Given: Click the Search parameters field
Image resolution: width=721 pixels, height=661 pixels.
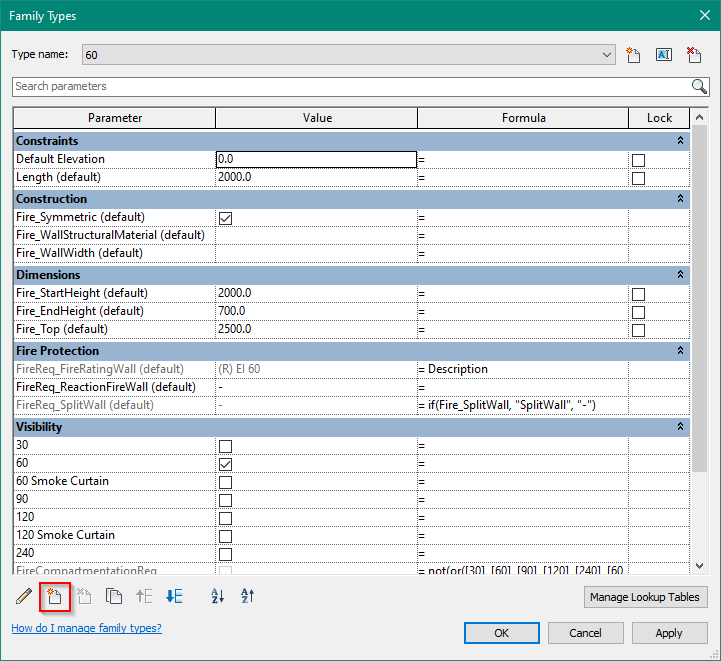Looking at the screenshot, I should point(352,86).
